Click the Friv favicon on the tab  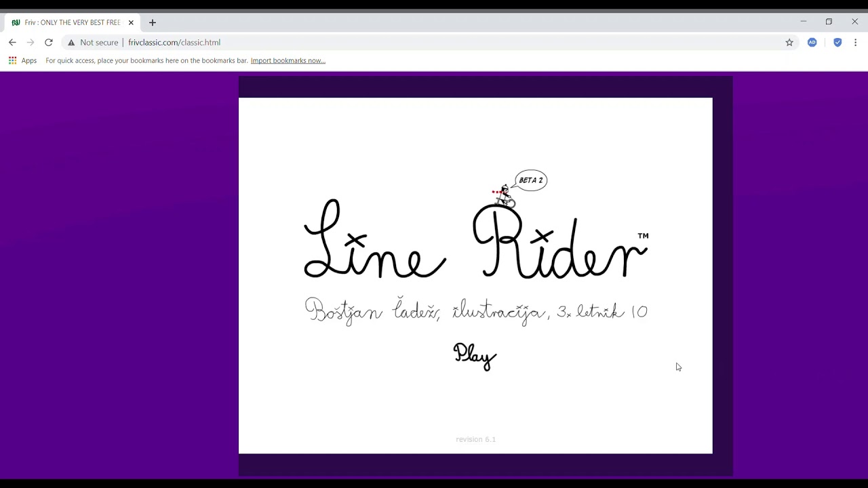[16, 22]
